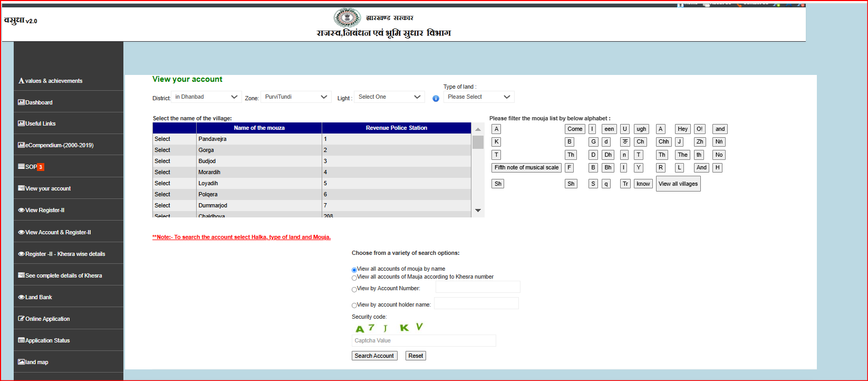The width and height of the screenshot is (868, 381).
Task: Select 'View all accounts of mouja by name'
Action: point(354,270)
